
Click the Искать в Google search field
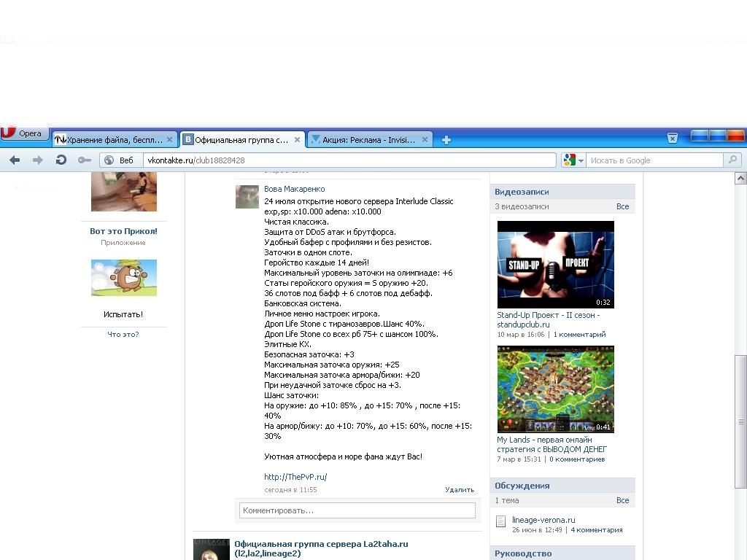(654, 160)
